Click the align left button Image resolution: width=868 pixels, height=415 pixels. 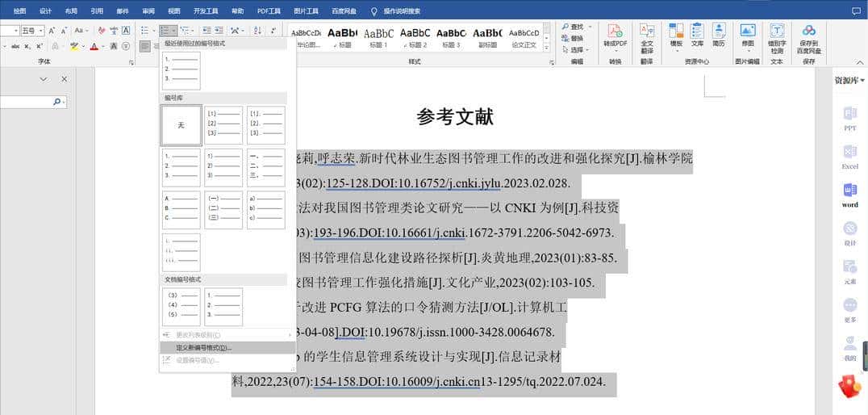pos(145,46)
